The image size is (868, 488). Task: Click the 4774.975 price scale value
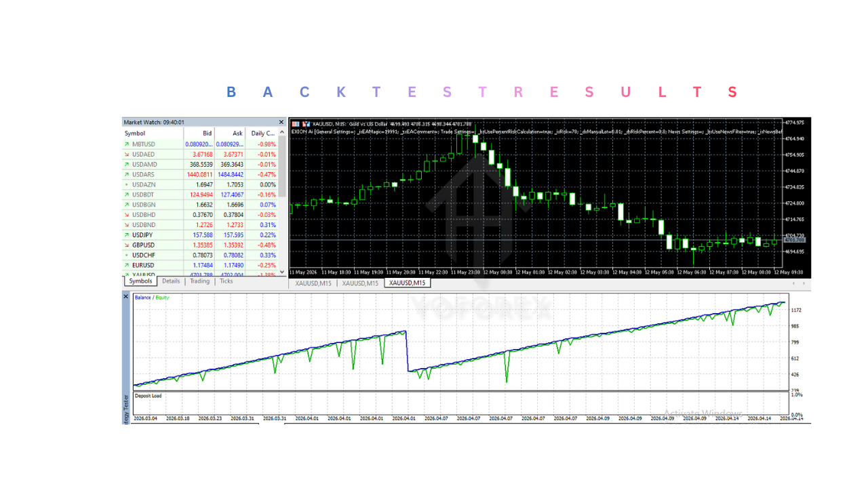click(x=794, y=123)
